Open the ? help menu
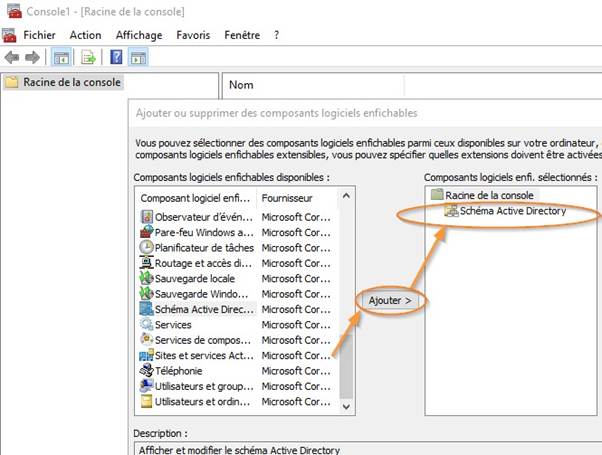The width and height of the screenshot is (602, 455). coord(276,35)
